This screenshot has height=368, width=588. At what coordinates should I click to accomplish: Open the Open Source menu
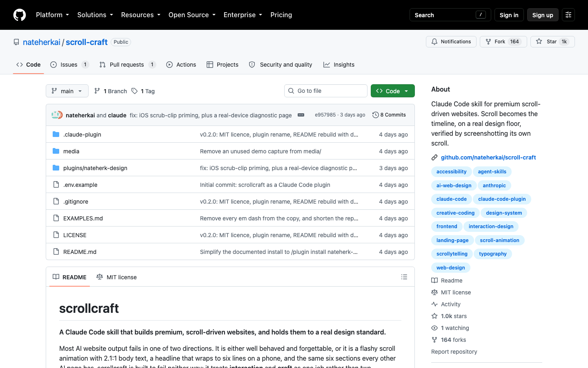192,15
